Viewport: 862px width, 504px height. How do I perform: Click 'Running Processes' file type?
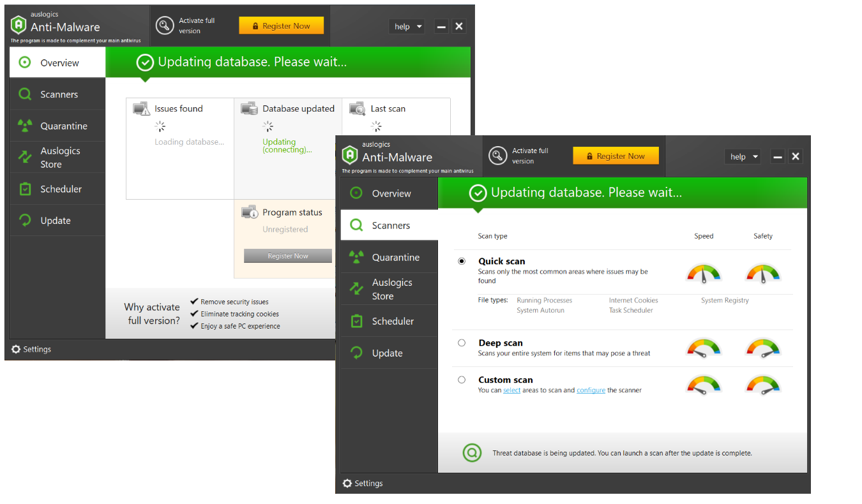click(545, 300)
